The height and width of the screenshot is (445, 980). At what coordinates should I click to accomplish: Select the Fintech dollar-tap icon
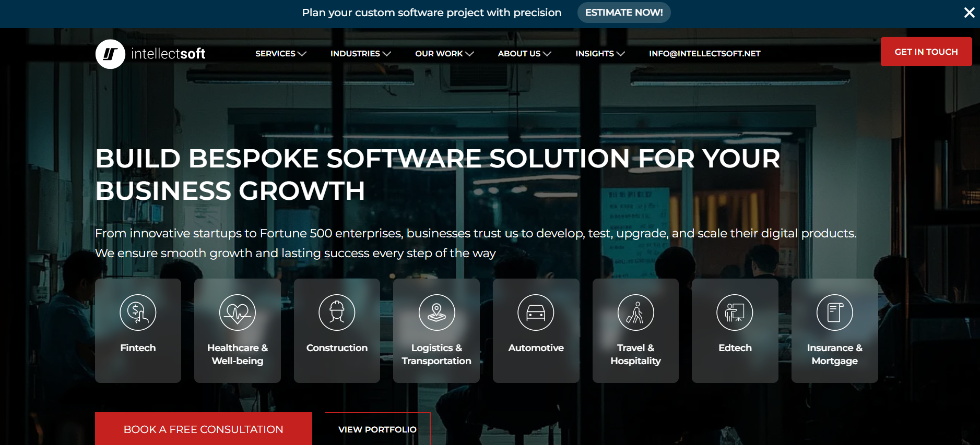pos(138,312)
